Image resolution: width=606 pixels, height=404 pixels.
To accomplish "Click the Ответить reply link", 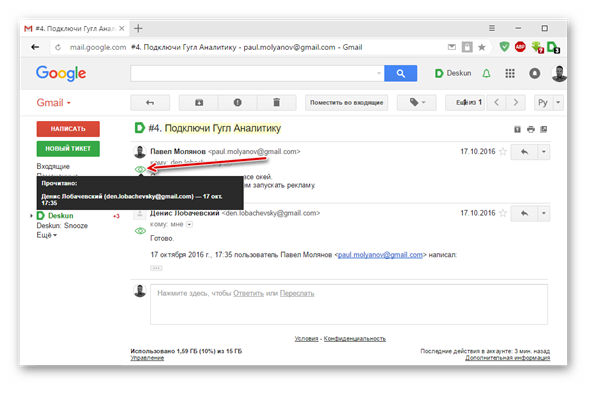I will click(x=248, y=293).
